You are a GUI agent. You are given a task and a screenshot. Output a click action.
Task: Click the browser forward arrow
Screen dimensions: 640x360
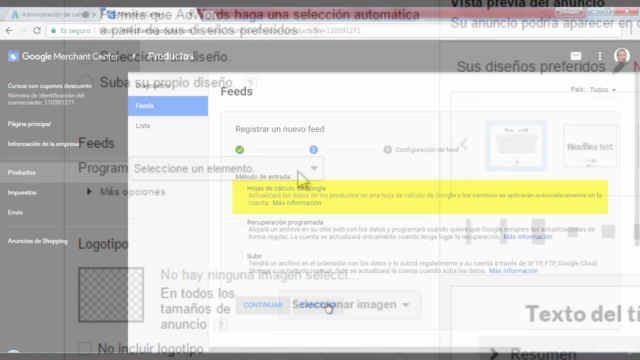[23, 31]
